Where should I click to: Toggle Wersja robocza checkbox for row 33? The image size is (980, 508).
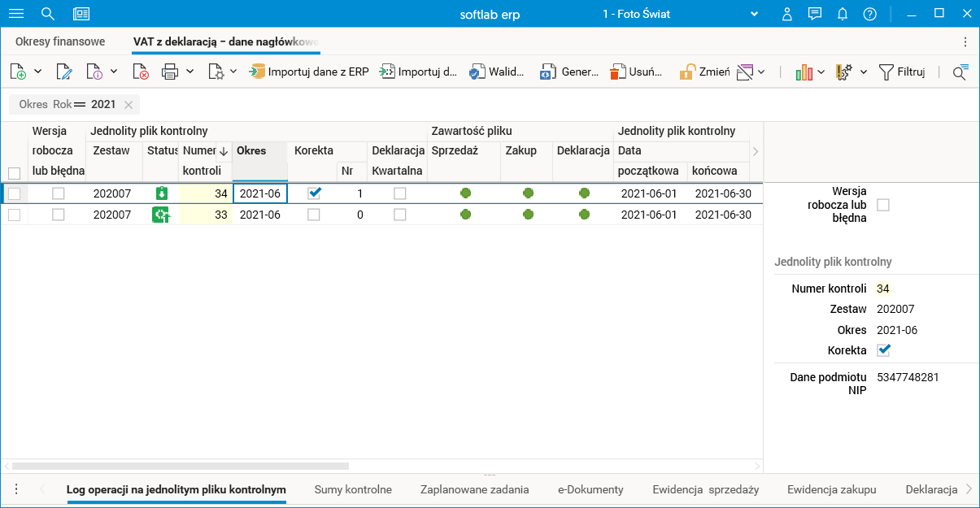[x=59, y=215]
